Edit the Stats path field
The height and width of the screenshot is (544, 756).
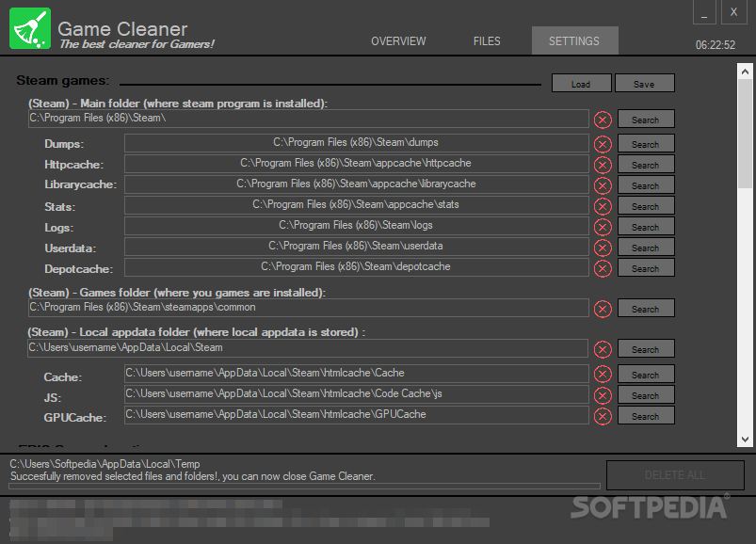[x=356, y=205]
